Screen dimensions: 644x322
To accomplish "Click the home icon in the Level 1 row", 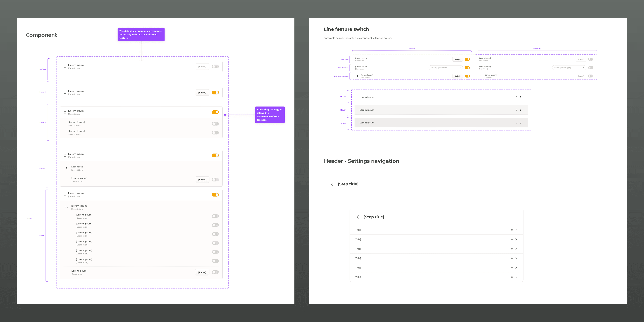I will tap(65, 93).
